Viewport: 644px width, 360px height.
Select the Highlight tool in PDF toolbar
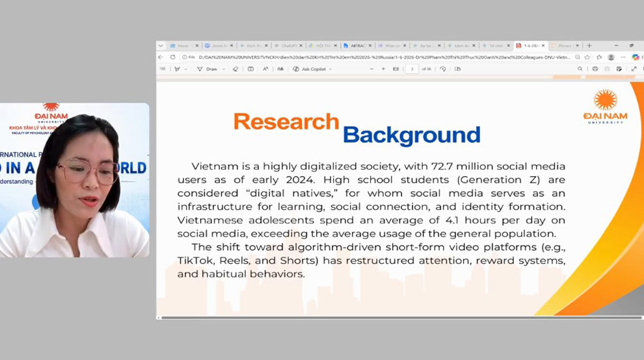(178, 69)
